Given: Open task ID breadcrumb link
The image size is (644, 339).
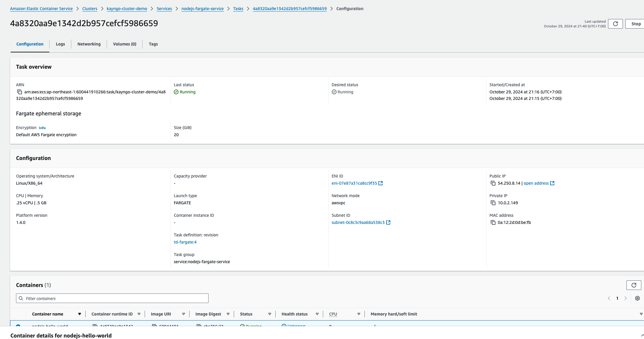Looking at the screenshot, I should click(x=290, y=9).
